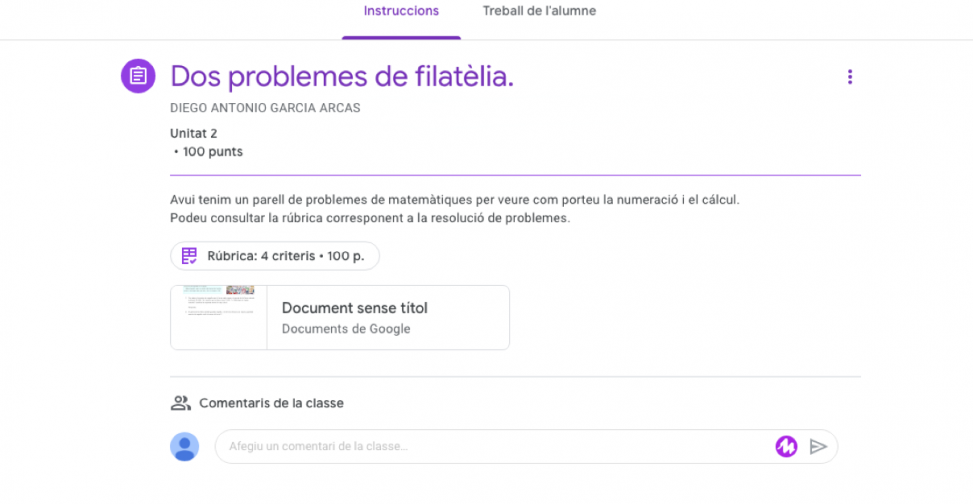The height and width of the screenshot is (504, 973).
Task: Click the user avatar beside comment box
Action: pos(185,447)
